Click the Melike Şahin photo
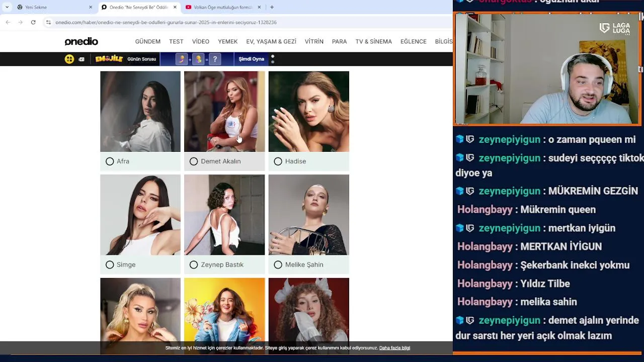Screen dimensions: 644x362 pos(309,215)
